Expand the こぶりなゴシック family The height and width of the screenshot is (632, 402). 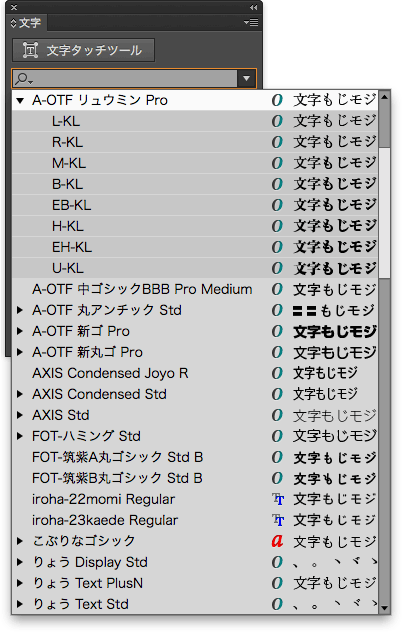19,541
